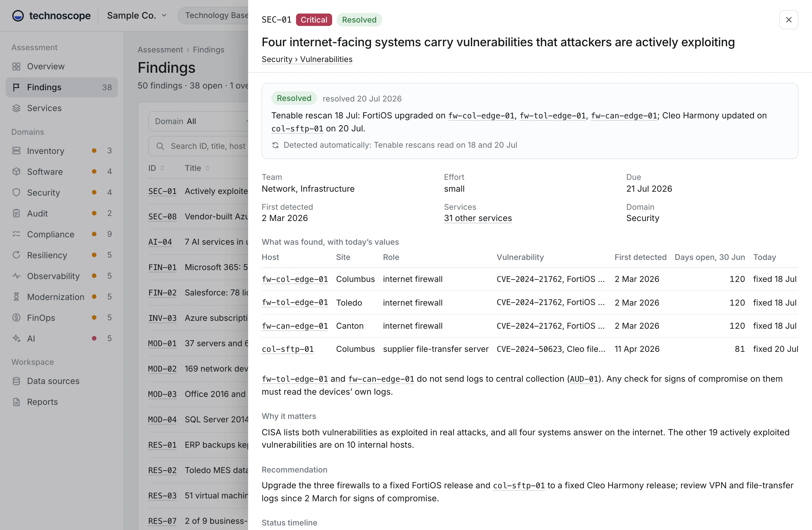This screenshot has height=530, width=812.
Task: Open Overview via its grid icon
Action: click(x=16, y=67)
